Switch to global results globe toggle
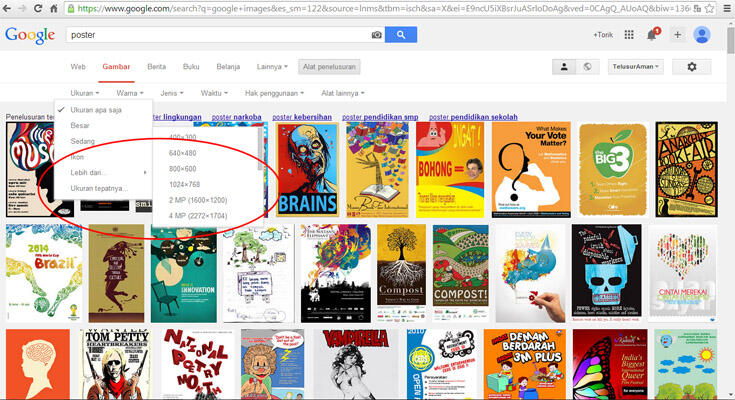Viewport: 735px width, 400px height. pyautogui.click(x=587, y=67)
